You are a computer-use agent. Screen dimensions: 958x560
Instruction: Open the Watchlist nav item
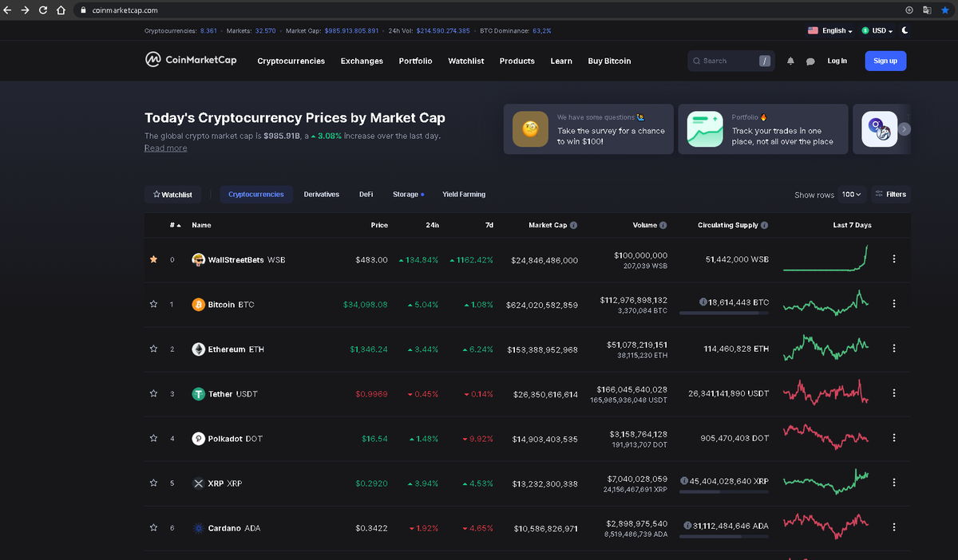[x=465, y=61]
